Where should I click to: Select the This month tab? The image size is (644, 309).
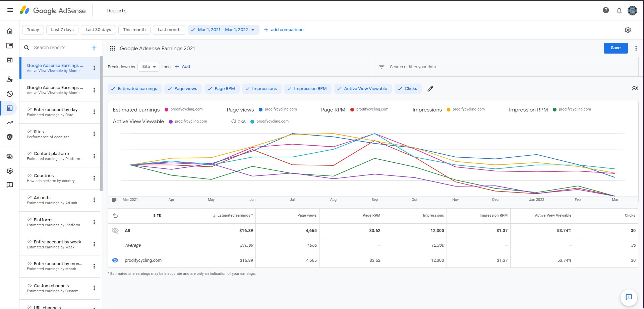tap(134, 30)
